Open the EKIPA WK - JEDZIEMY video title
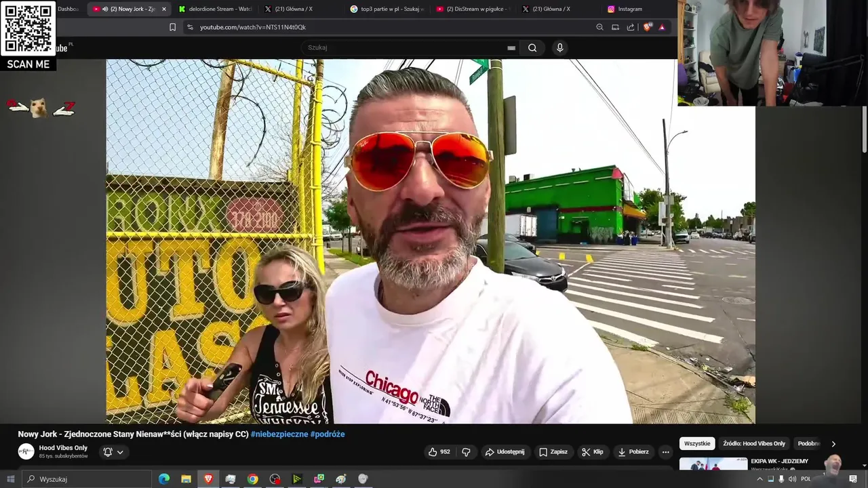The width and height of the screenshot is (868, 488). click(x=779, y=462)
